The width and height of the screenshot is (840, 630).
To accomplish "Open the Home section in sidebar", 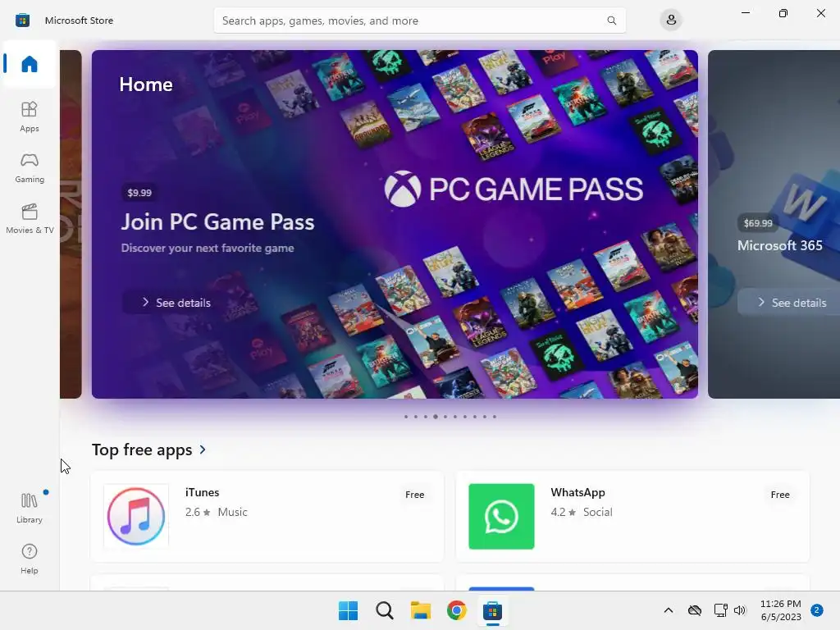I will point(30,64).
